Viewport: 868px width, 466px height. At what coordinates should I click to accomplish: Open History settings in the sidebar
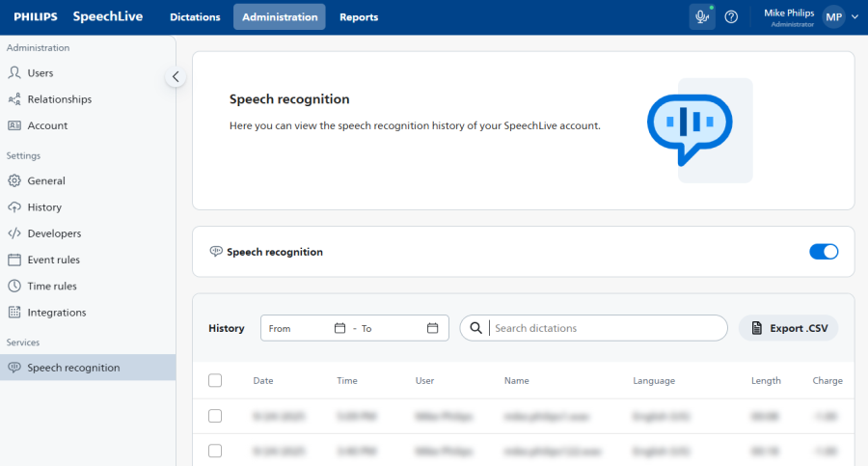88,207
